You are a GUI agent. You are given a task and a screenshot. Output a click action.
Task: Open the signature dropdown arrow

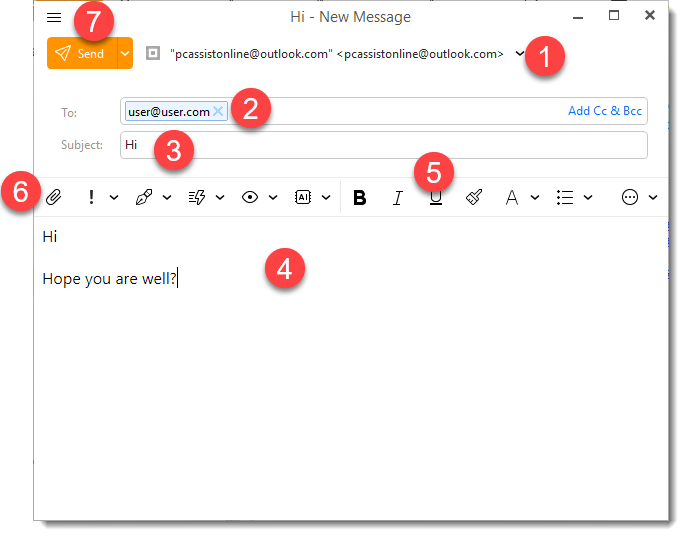coord(167,197)
